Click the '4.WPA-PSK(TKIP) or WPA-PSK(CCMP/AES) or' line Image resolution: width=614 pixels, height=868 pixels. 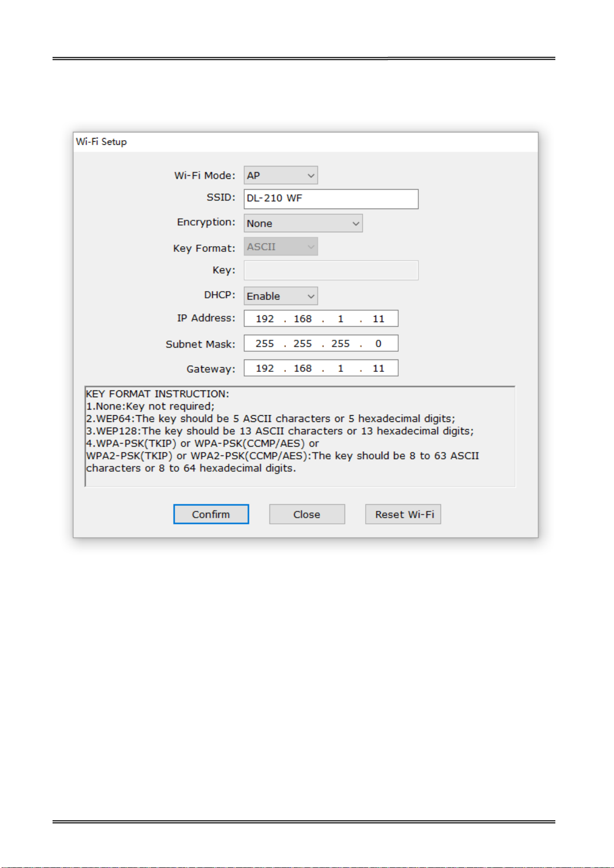click(x=202, y=444)
